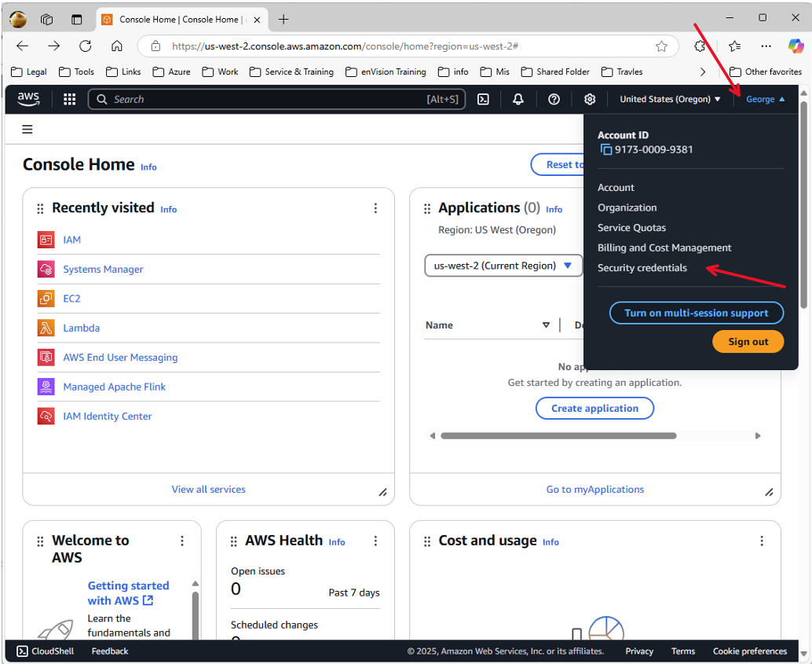Open the Feedback link in footer
Image resolution: width=812 pixels, height=664 pixels.
110,651
